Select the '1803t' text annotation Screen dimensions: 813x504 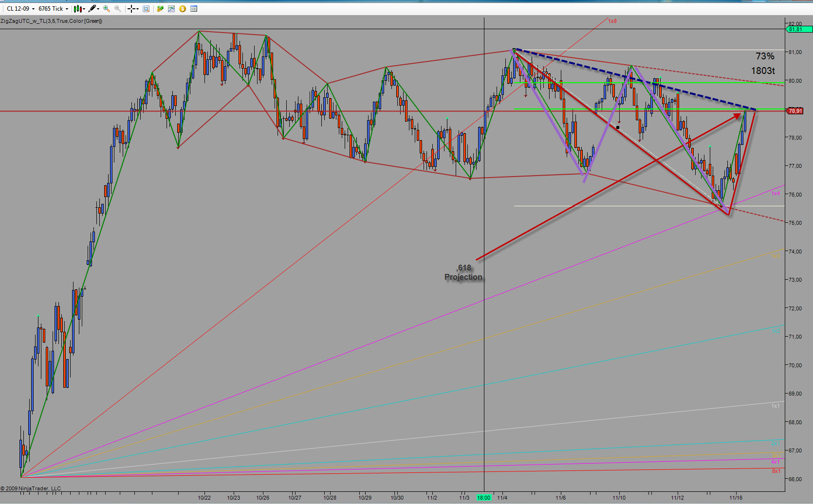click(x=763, y=71)
